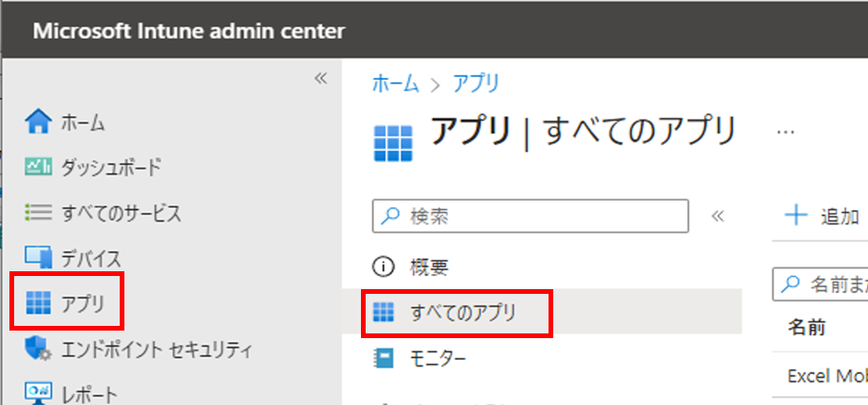
Task: Select 概要 in the Apps menu
Action: tap(429, 267)
